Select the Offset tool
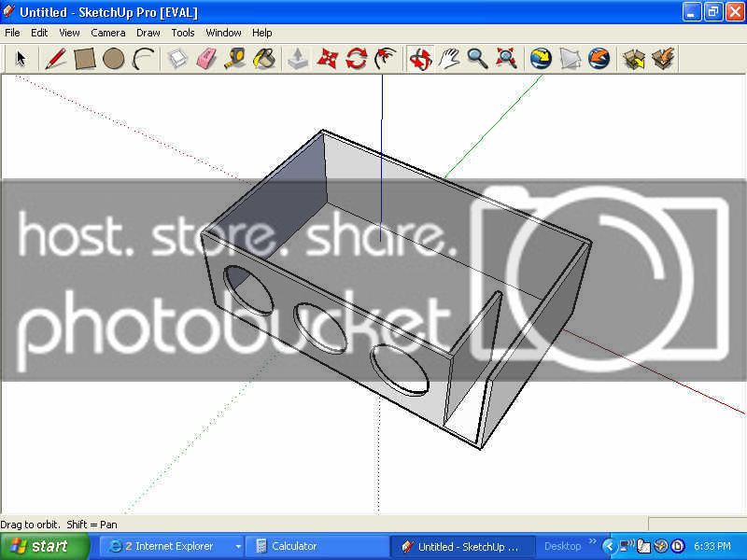Image resolution: width=747 pixels, height=560 pixels. pos(385,59)
